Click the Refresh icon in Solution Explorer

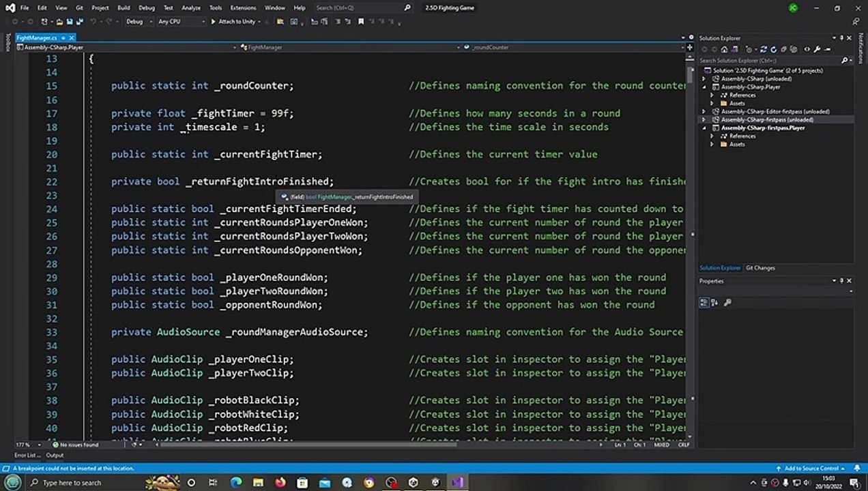click(x=773, y=49)
